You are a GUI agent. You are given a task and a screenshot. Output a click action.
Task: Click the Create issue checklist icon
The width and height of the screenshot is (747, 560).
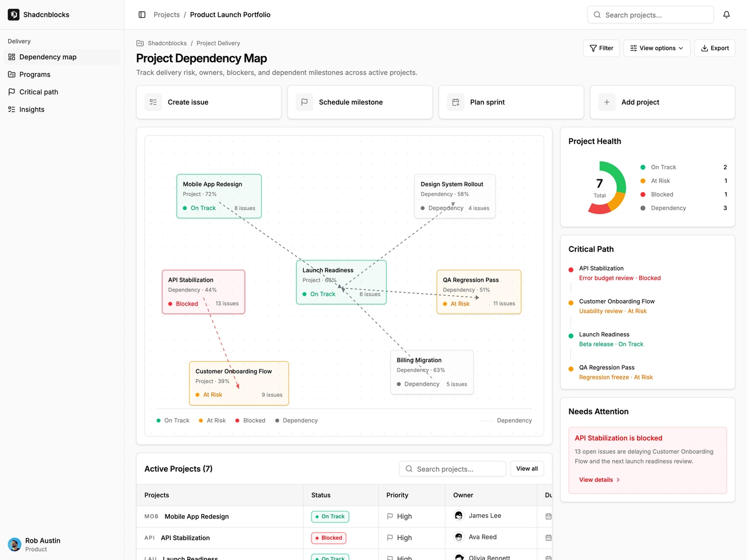pyautogui.click(x=153, y=102)
